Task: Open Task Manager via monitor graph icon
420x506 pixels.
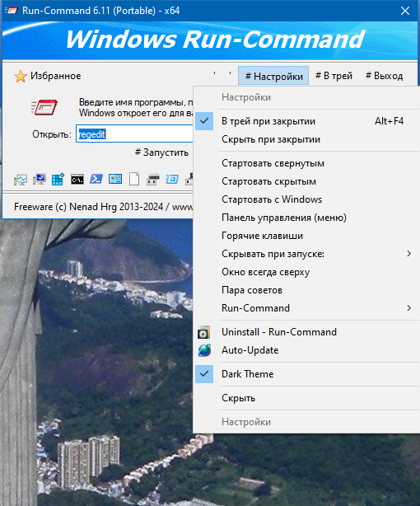Action: (x=21, y=179)
